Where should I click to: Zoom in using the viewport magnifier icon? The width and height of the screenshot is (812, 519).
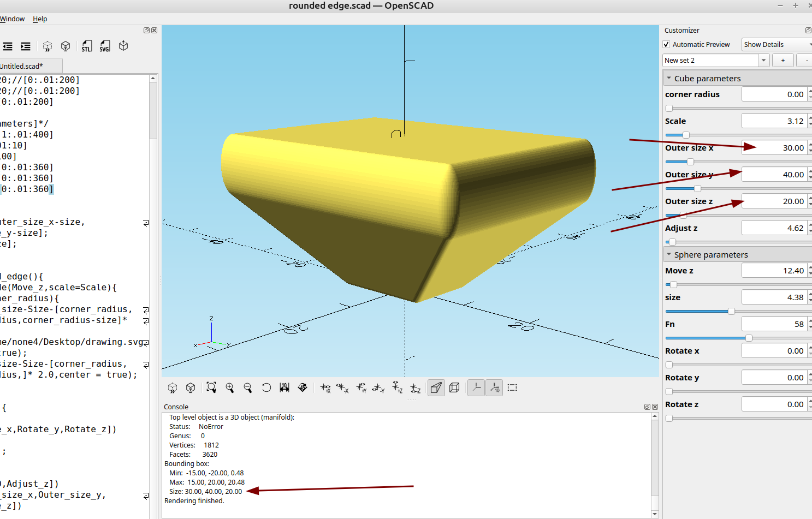pos(230,387)
